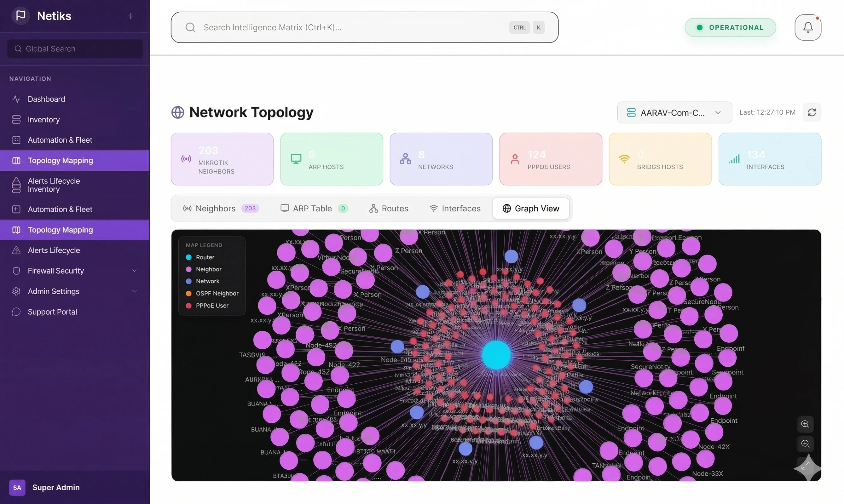The height and width of the screenshot is (504, 844).
Task: Zoom in on the network graph
Action: [x=805, y=424]
